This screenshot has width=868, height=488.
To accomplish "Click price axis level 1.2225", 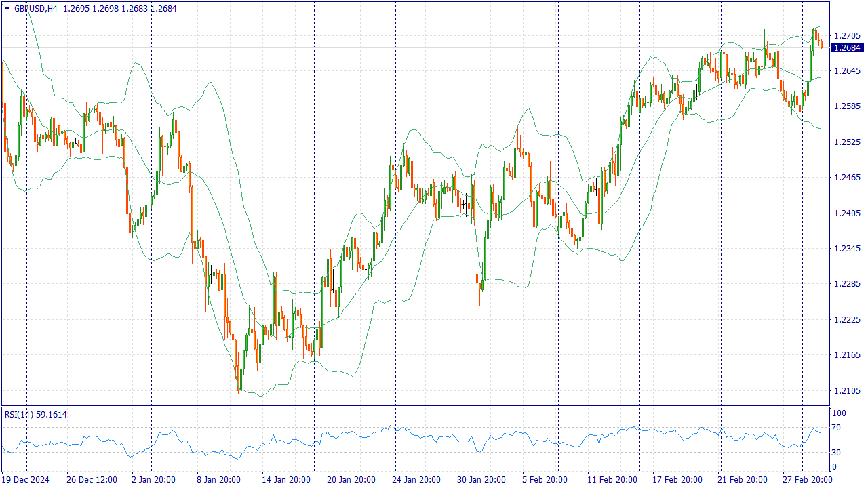I will tap(846, 320).
